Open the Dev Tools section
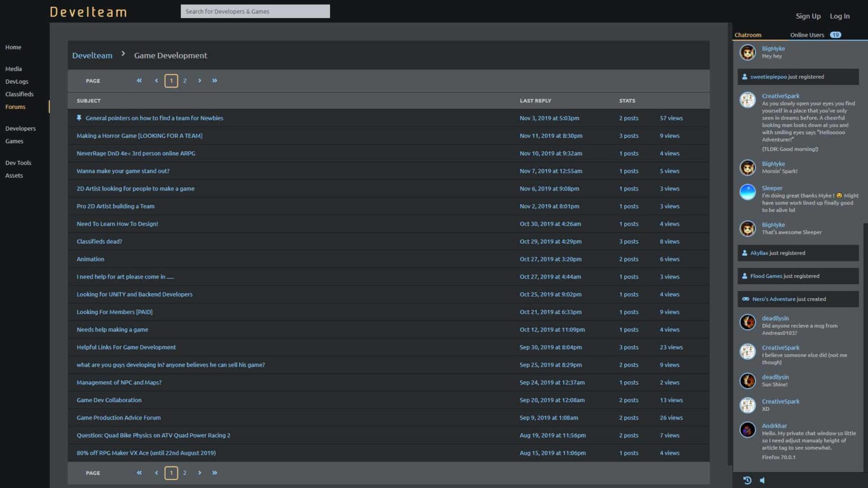This screenshot has height=488, width=868. click(x=18, y=163)
